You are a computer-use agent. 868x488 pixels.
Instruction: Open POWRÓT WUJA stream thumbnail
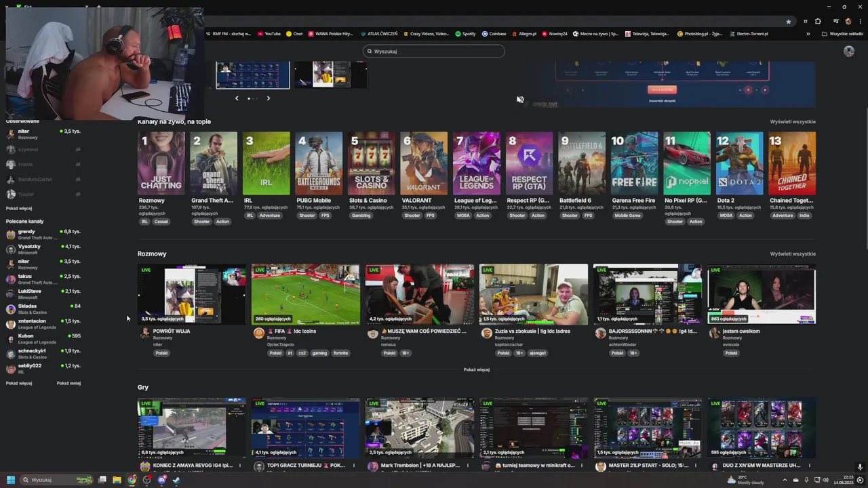(192, 294)
